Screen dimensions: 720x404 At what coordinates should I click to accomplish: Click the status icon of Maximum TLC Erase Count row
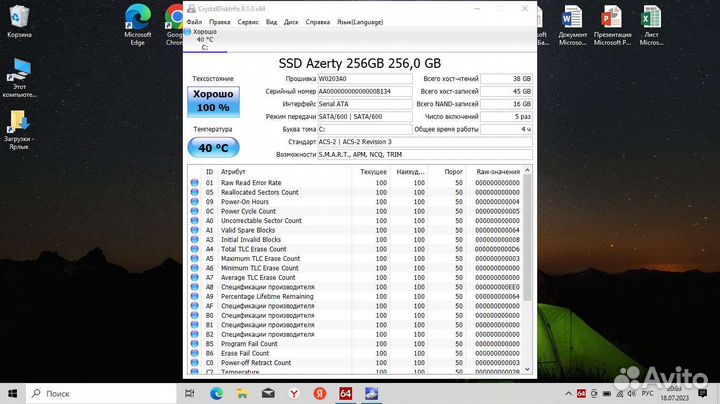point(194,258)
